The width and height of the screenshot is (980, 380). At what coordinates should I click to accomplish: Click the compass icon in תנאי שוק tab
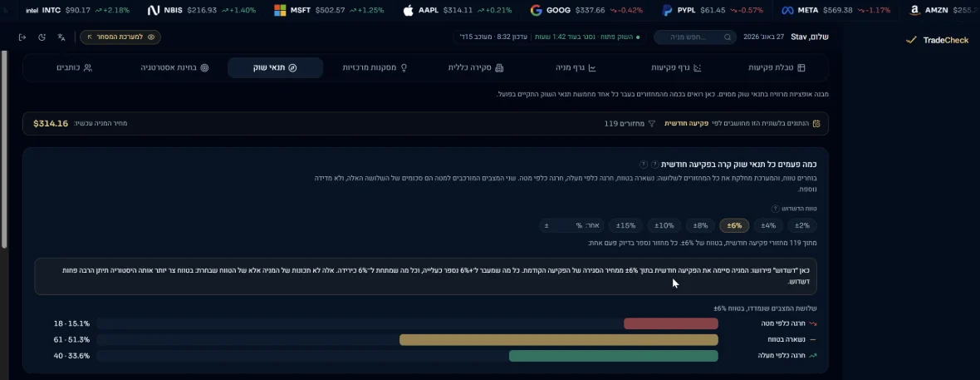tap(292, 67)
